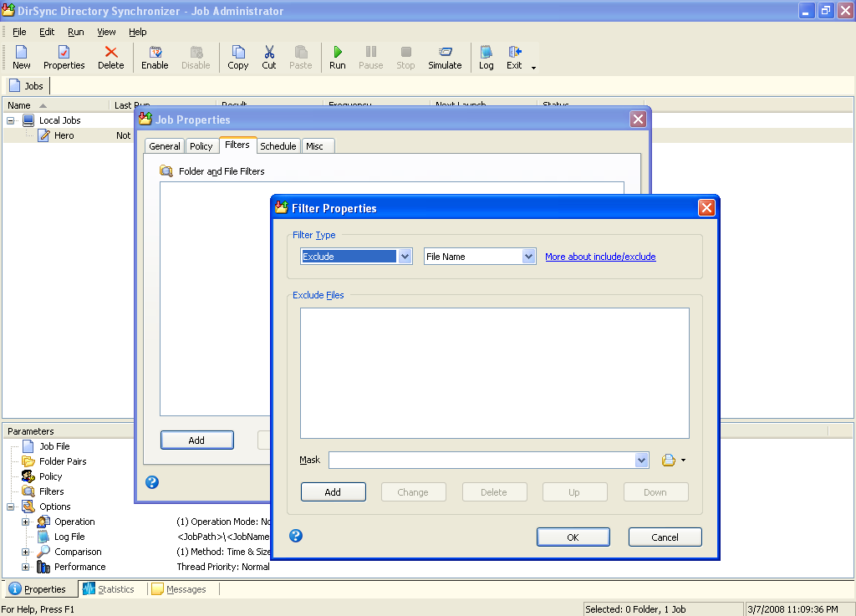Click the Disable toolbar icon
The height and width of the screenshot is (616, 856).
(x=196, y=58)
